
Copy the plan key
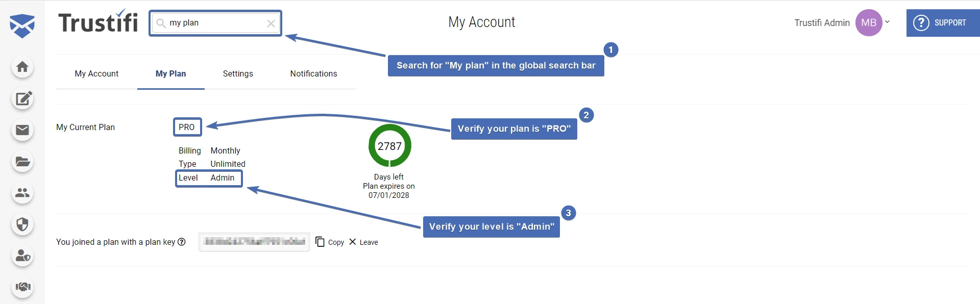coord(330,242)
